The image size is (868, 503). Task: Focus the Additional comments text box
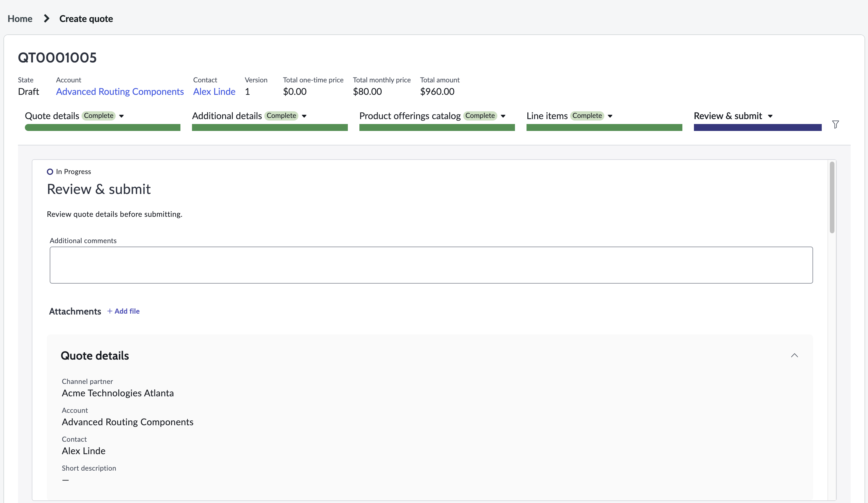431,265
